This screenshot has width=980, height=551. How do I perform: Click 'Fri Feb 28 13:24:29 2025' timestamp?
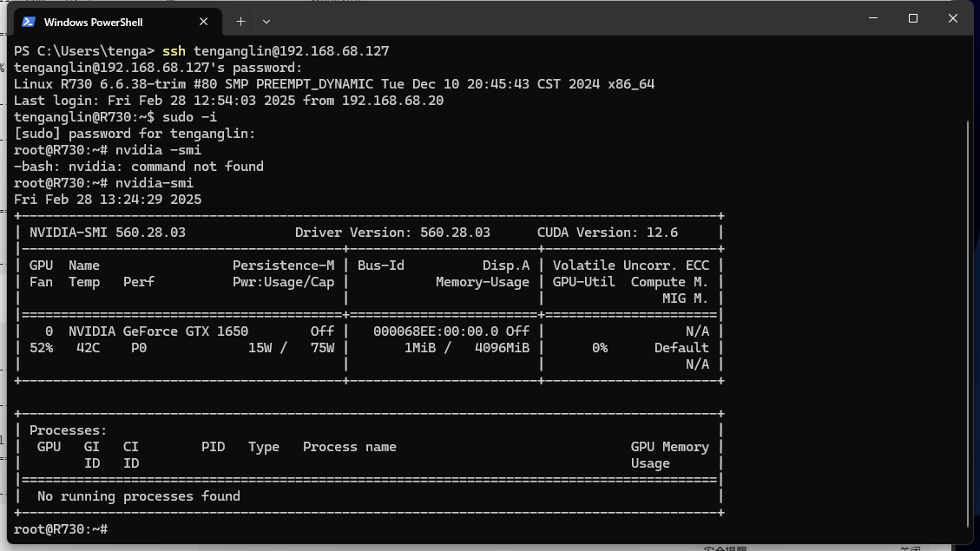pos(108,200)
